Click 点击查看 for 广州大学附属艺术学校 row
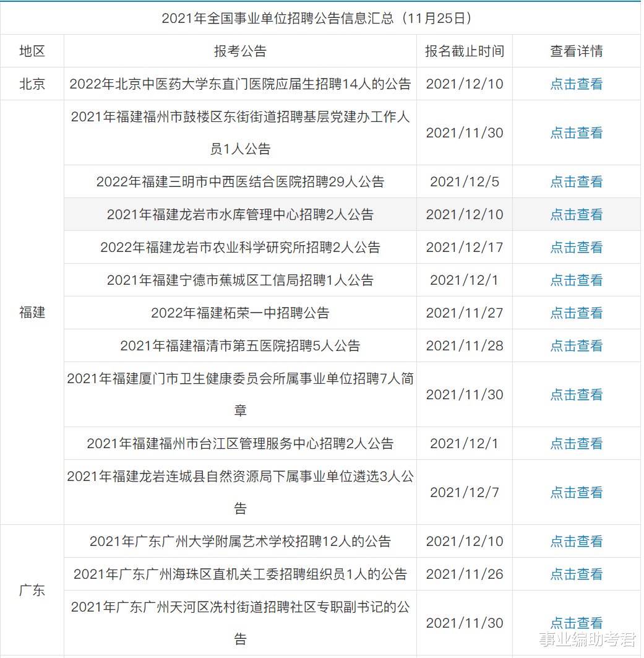Screen dimensions: 644x658 [576, 542]
